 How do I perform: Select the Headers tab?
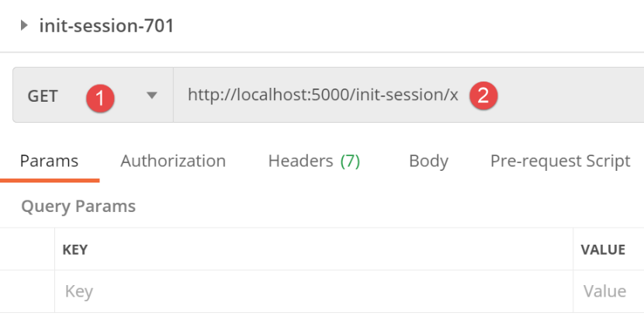[300, 161]
